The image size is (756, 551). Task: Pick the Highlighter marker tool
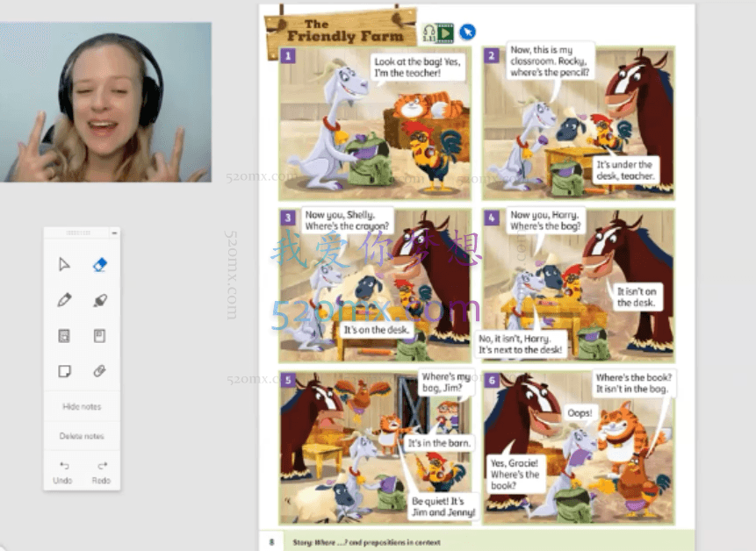click(99, 300)
